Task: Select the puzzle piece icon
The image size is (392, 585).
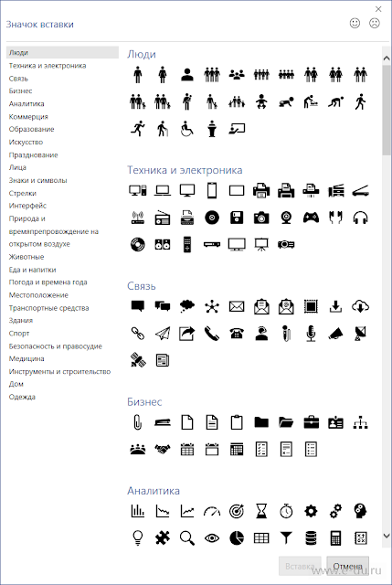Action: [163, 538]
